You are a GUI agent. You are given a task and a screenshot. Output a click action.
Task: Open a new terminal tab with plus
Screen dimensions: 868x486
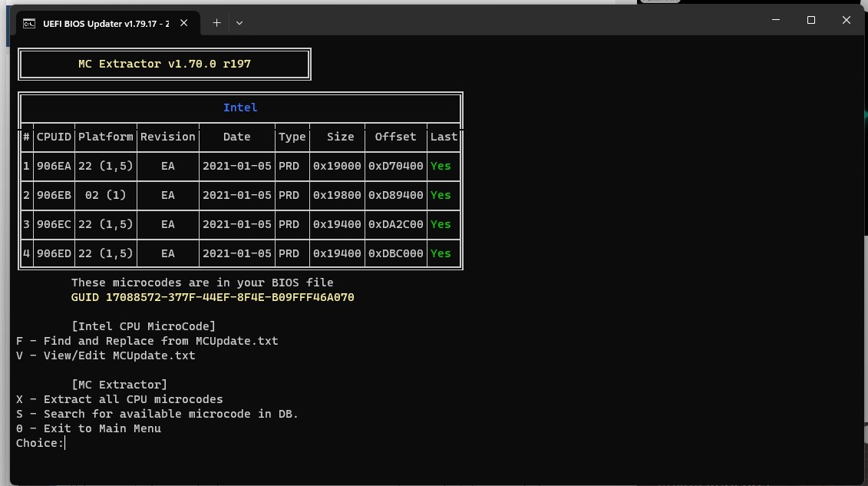[216, 23]
